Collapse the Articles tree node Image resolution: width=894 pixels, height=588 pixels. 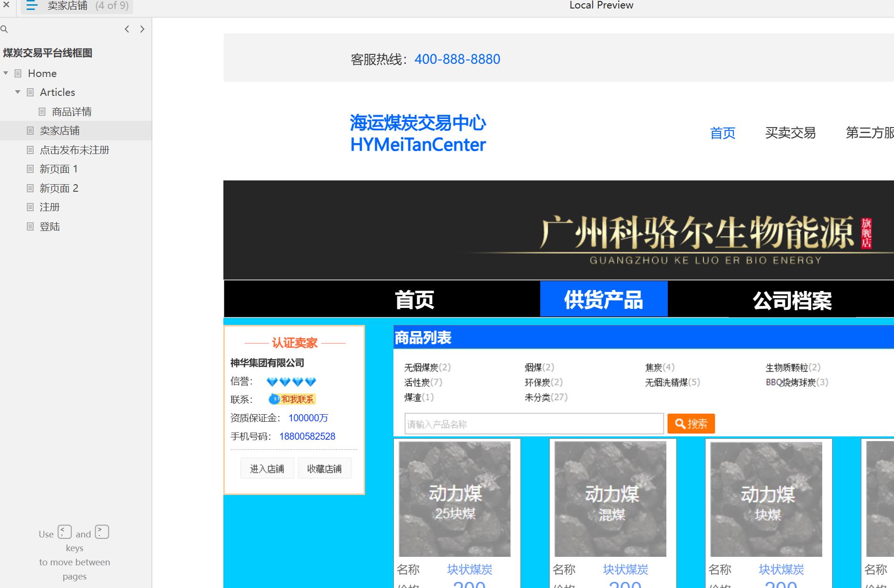click(17, 92)
